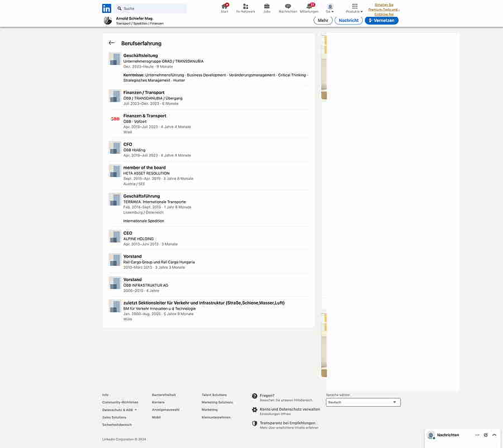This screenshot has width=503, height=448.
Task: Open company logo for Finanzen / Transport entry
Action: [115, 96]
